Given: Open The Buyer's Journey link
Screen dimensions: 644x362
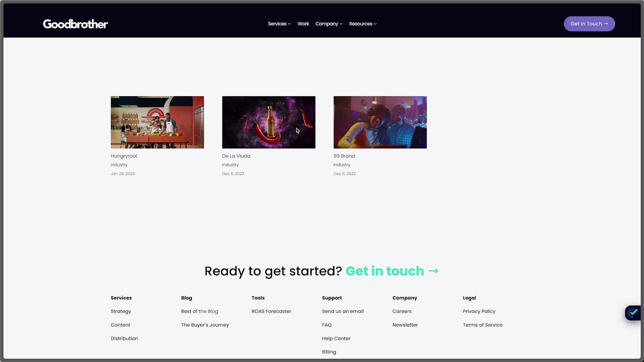Looking at the screenshot, I should [205, 325].
